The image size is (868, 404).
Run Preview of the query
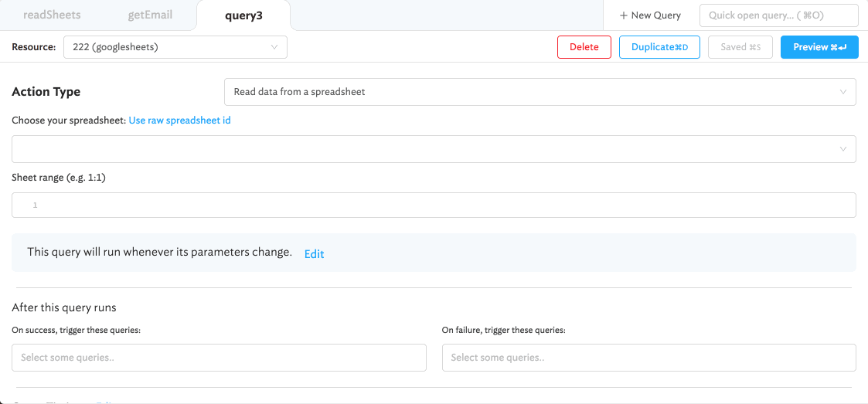819,47
